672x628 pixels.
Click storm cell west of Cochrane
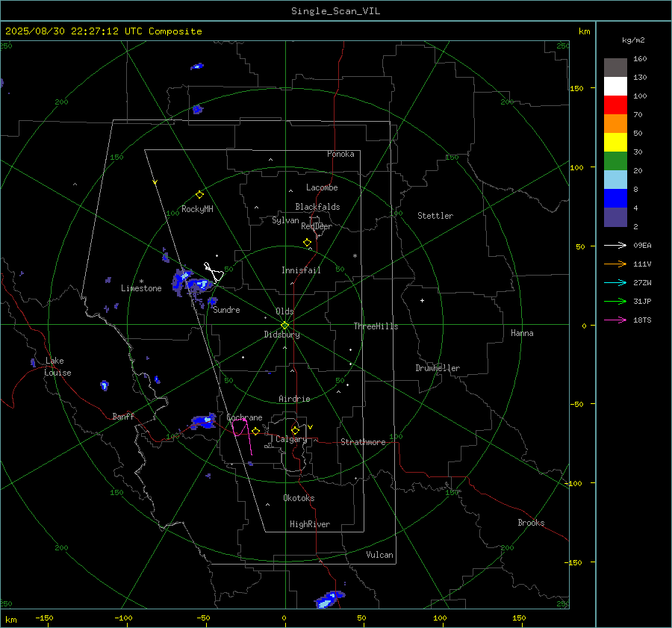pos(203,421)
